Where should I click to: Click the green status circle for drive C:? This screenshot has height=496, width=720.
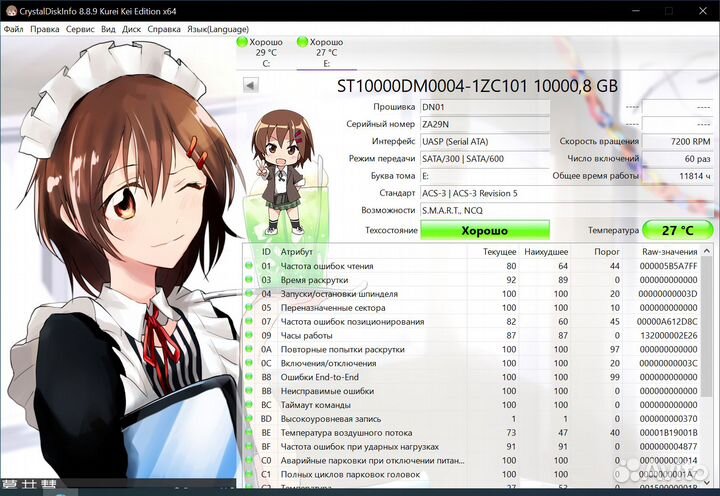click(x=242, y=42)
